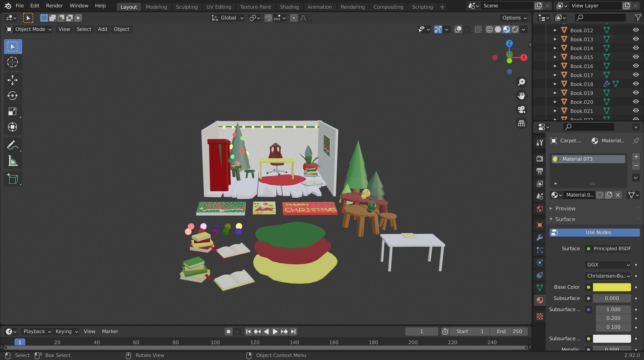Screen dimensions: 644x360
Task: Jump to the last frame
Action: tap(293, 332)
